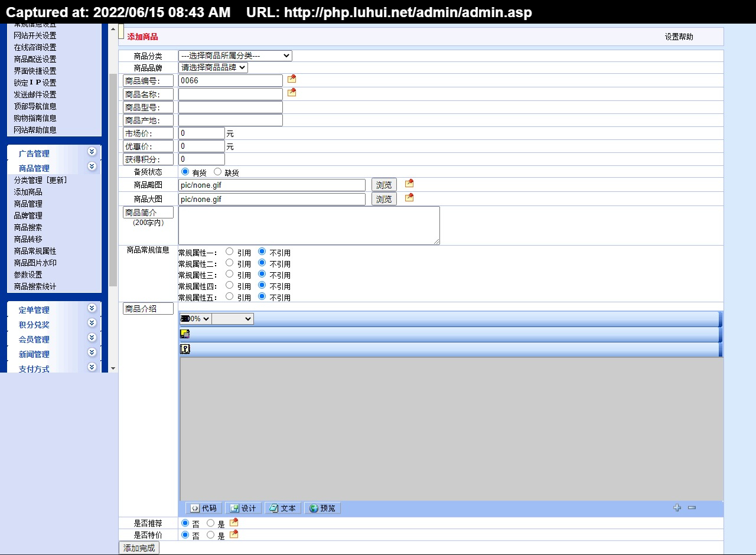Expand the 积分兑奖 sidebar section
The width and height of the screenshot is (756, 555).
point(92,323)
